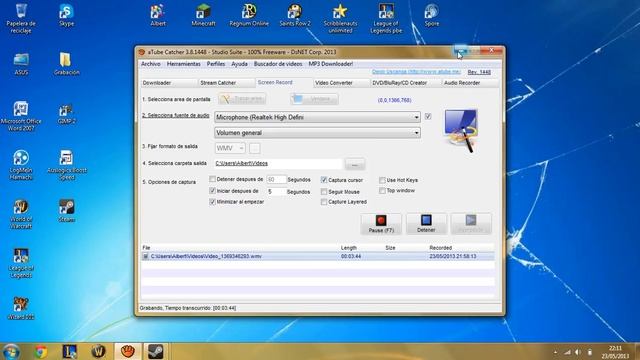Select the Microsoft Office Word 2007 shortcut
Screen dimensions: 640x360
point(21,116)
